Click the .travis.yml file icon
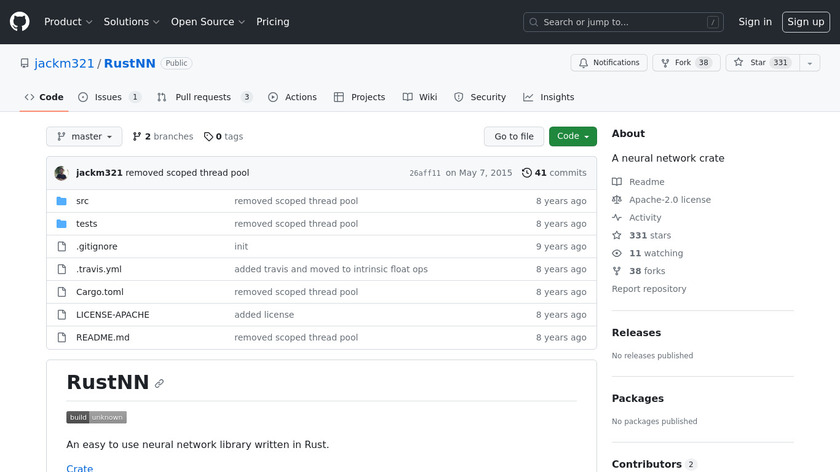The height and width of the screenshot is (472, 840). [x=62, y=269]
